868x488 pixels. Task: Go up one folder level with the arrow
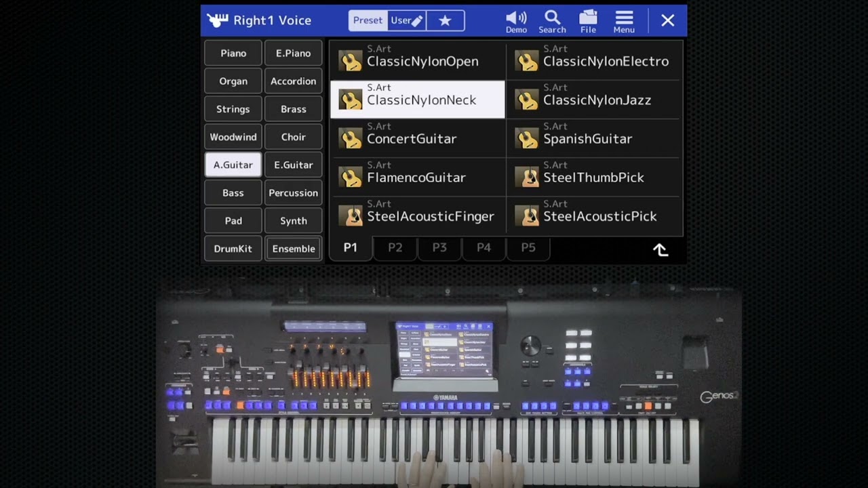click(660, 249)
